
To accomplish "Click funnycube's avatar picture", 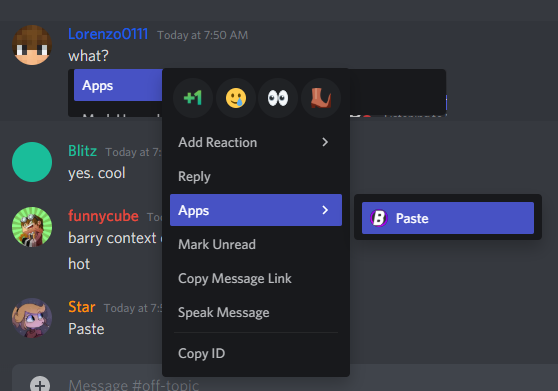I will click(32, 227).
